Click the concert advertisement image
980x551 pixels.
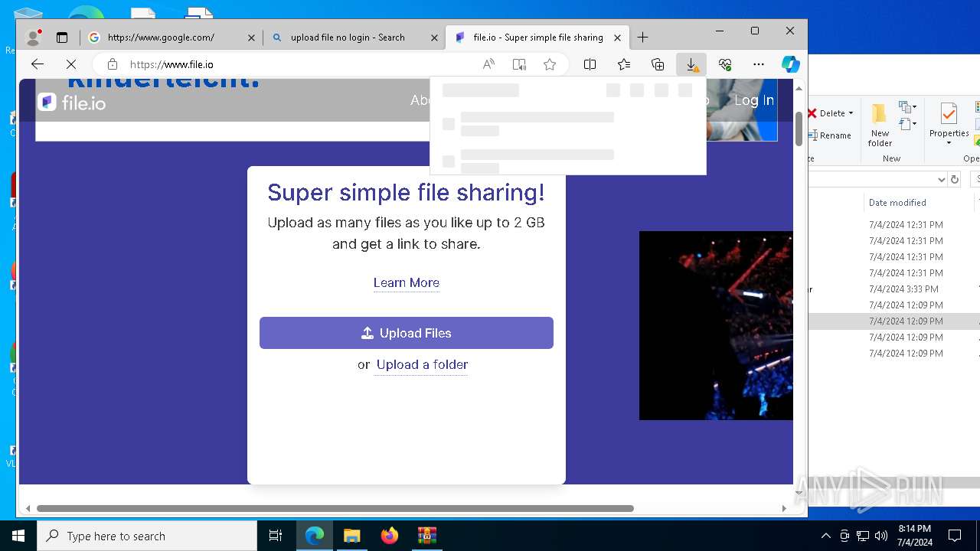coord(716,325)
